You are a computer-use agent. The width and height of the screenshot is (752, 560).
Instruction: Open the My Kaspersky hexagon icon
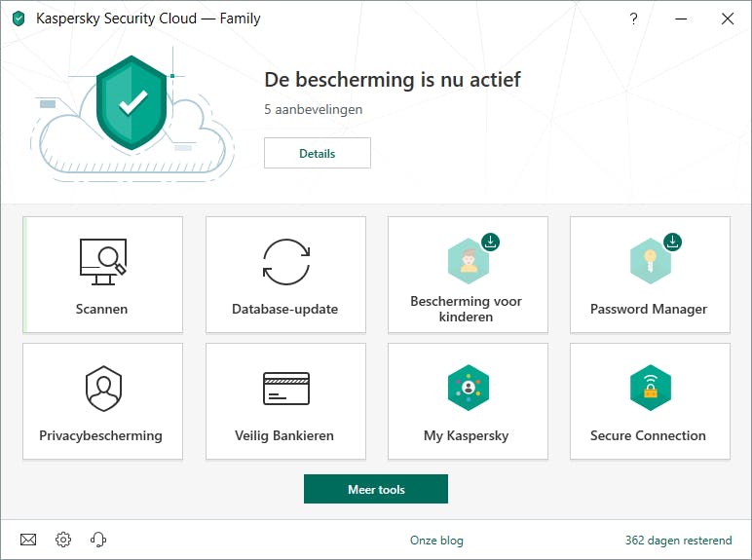pos(468,389)
